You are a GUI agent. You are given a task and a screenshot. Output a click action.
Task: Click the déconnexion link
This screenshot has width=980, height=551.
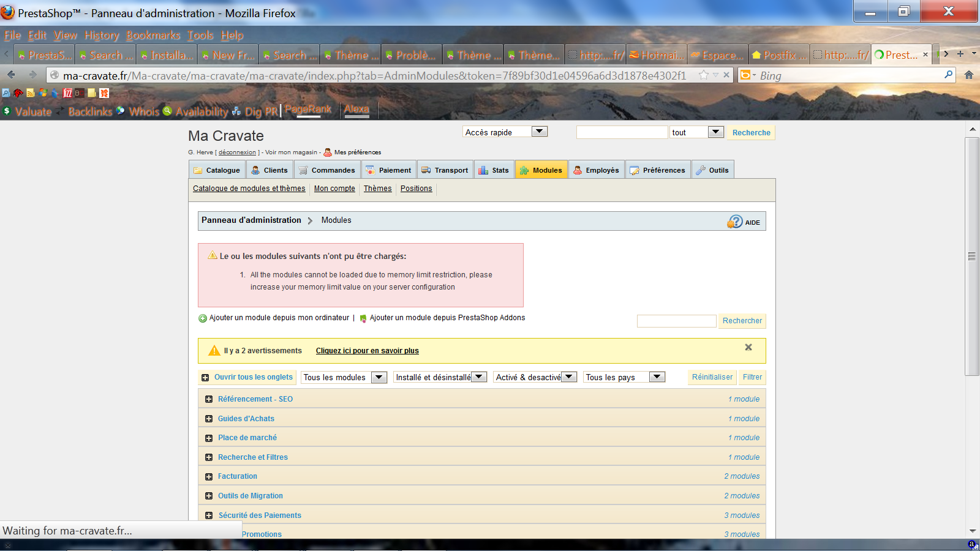(237, 152)
